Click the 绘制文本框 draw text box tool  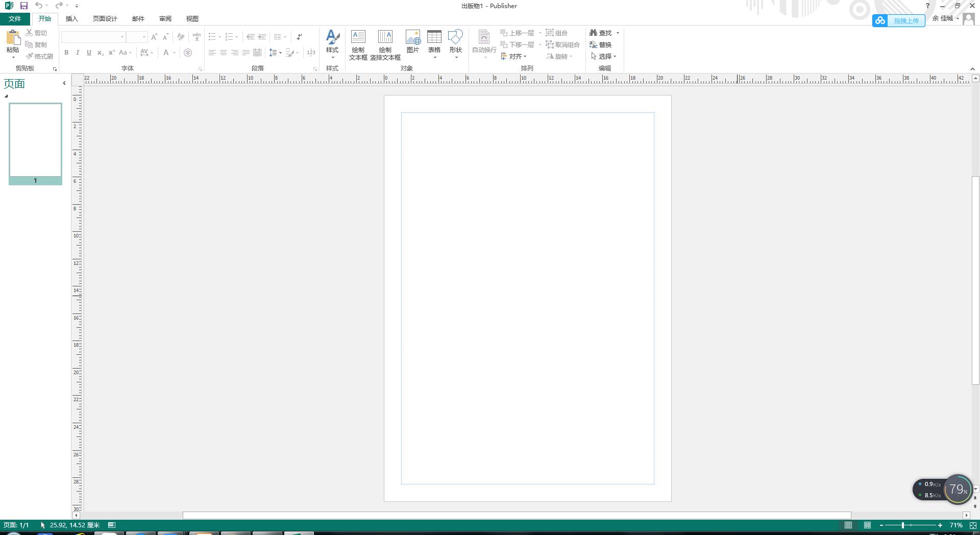358,45
